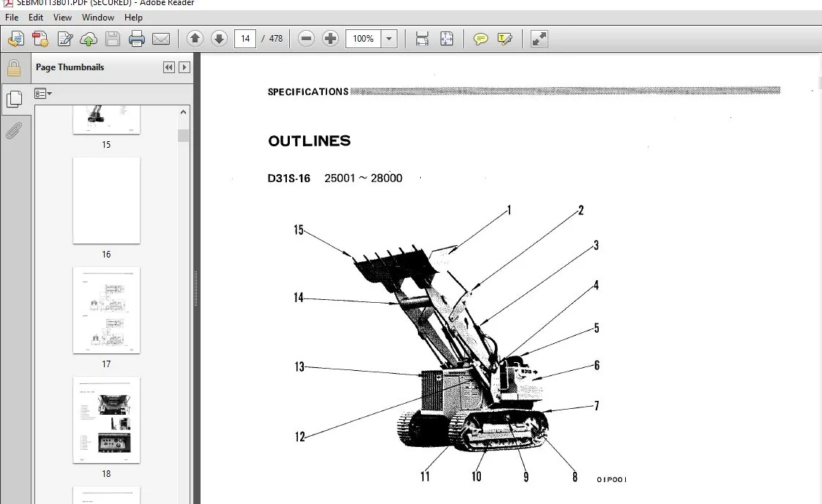822x504 pixels.
Task: Switch to read mode with expand icon
Action: point(539,39)
